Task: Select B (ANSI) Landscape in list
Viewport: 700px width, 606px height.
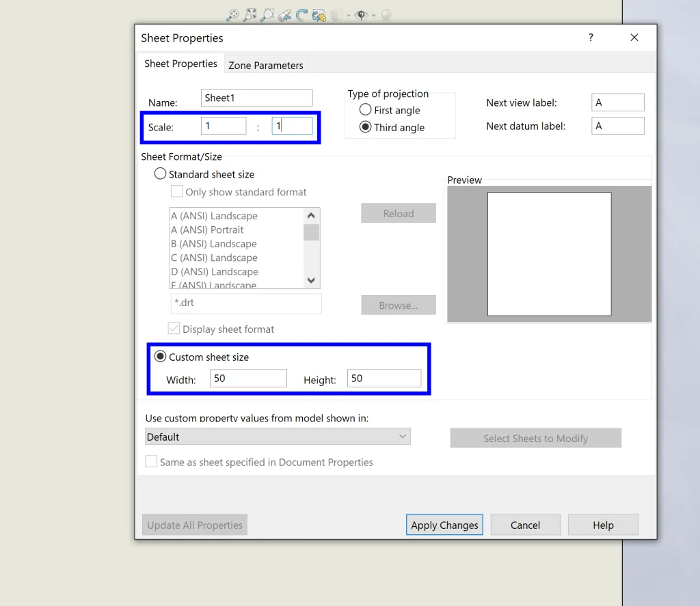Action: 214,244
